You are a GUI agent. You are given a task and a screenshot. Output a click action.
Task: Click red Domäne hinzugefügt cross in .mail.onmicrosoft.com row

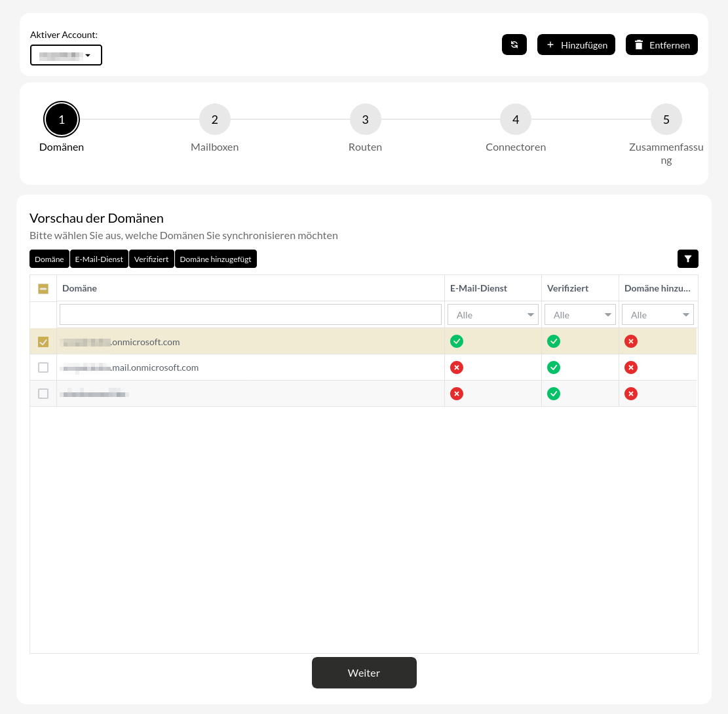(630, 367)
